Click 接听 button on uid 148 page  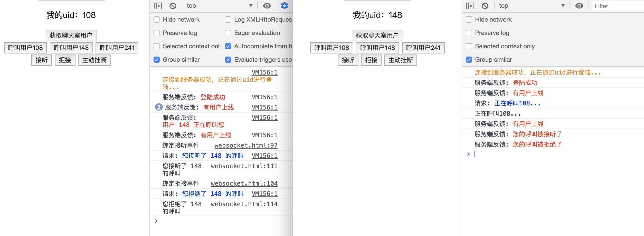click(x=348, y=60)
